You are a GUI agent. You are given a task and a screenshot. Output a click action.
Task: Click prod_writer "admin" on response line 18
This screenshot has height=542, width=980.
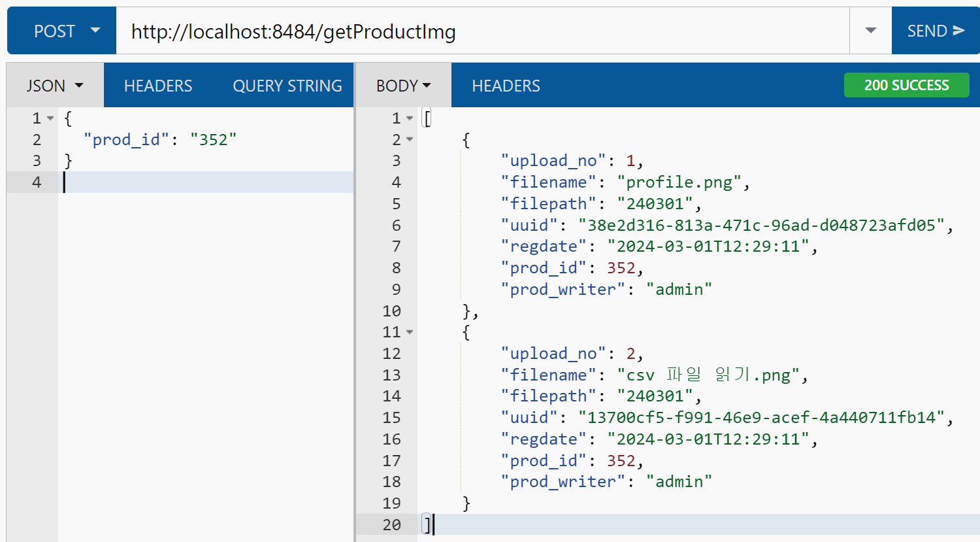(679, 482)
